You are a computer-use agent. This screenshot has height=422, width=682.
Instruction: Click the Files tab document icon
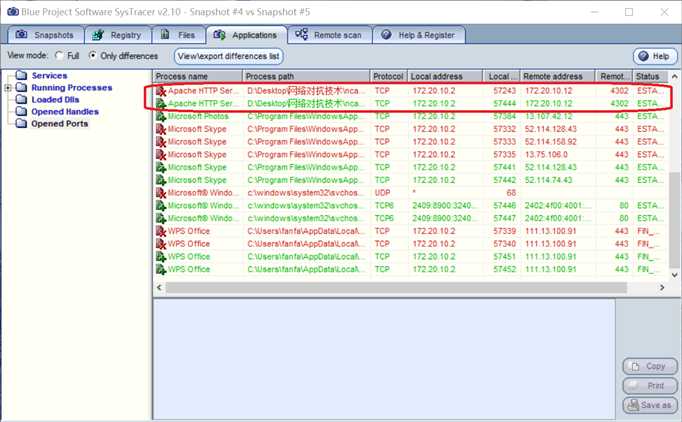[165, 34]
